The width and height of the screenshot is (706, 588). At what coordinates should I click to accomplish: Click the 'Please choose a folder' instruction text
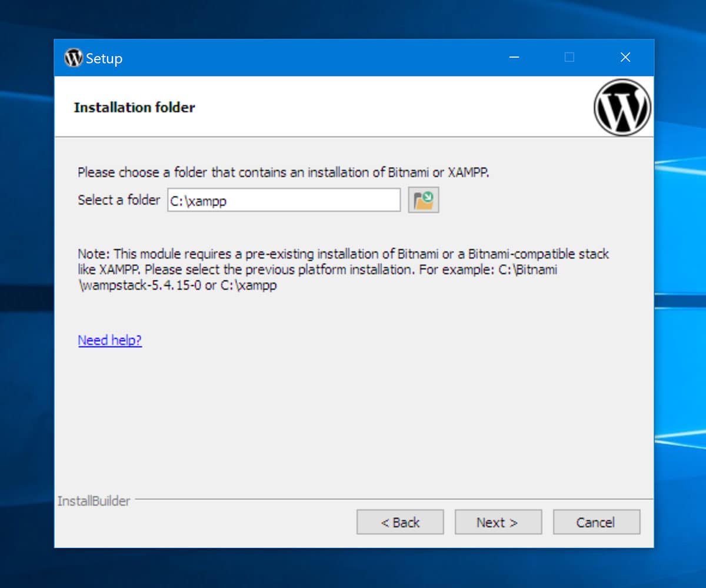pyautogui.click(x=284, y=173)
